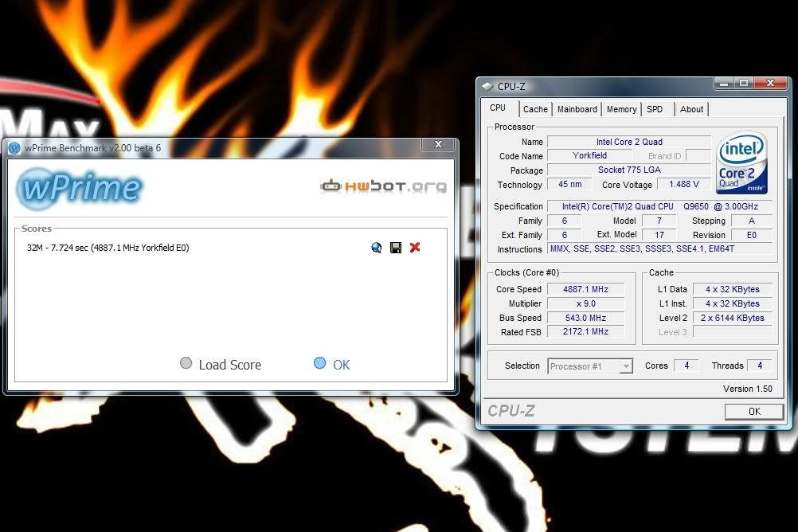Click the Core Voltage value 1.488 V

(684, 184)
